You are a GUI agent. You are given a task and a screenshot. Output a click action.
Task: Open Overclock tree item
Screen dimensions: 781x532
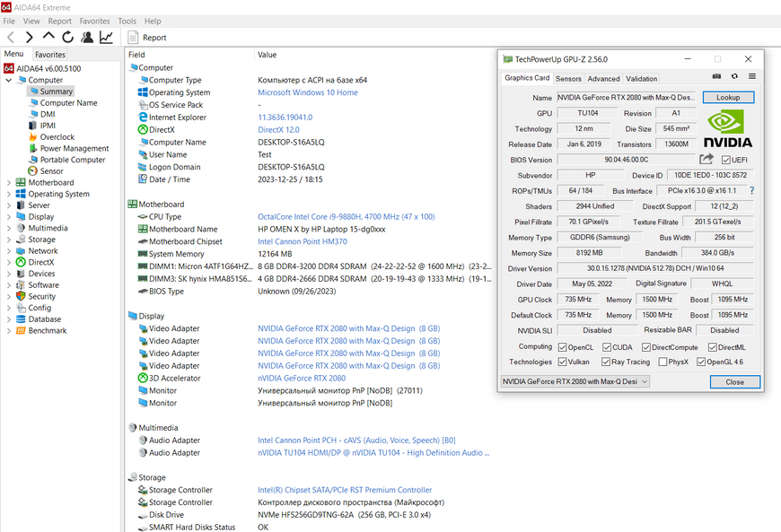[57, 137]
